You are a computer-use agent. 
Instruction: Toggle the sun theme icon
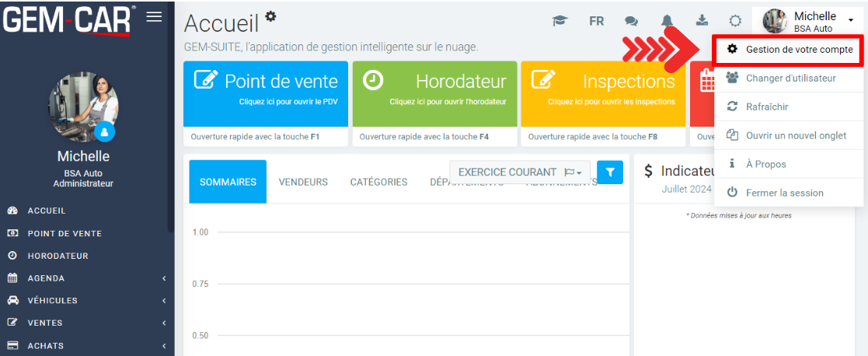pyautogui.click(x=734, y=21)
